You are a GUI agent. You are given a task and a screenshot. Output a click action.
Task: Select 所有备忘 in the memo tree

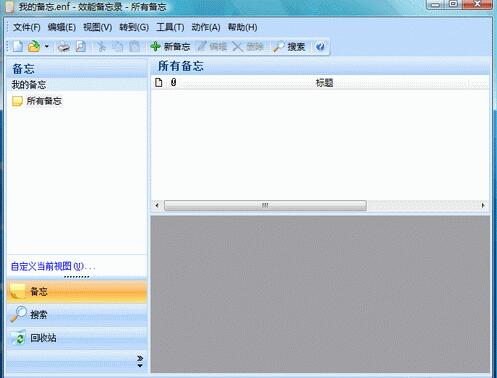tap(44, 101)
